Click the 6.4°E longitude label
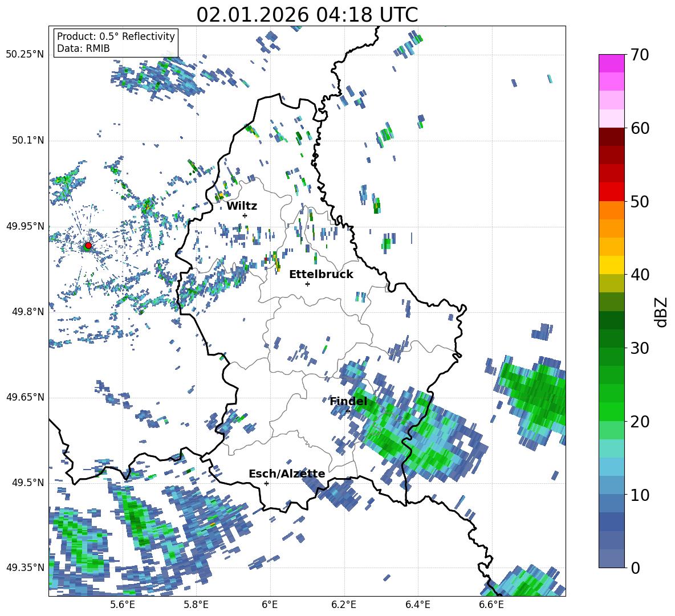 [417, 605]
